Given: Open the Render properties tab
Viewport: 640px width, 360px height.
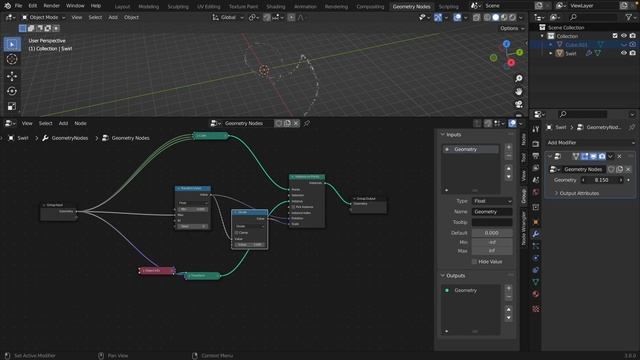Looking at the screenshot, I should click(x=536, y=144).
